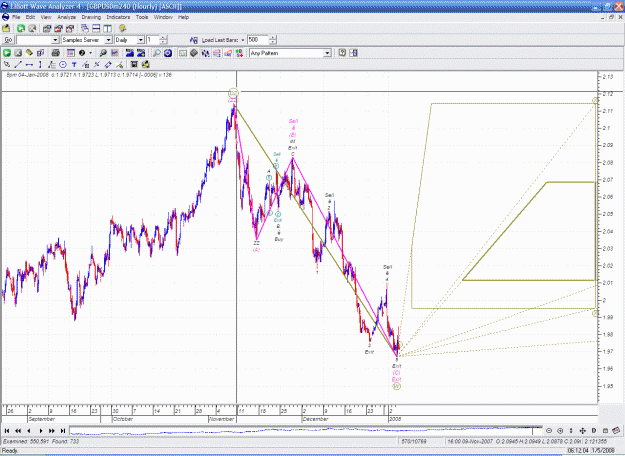Click the zoom out minus icon near overview

point(549,430)
